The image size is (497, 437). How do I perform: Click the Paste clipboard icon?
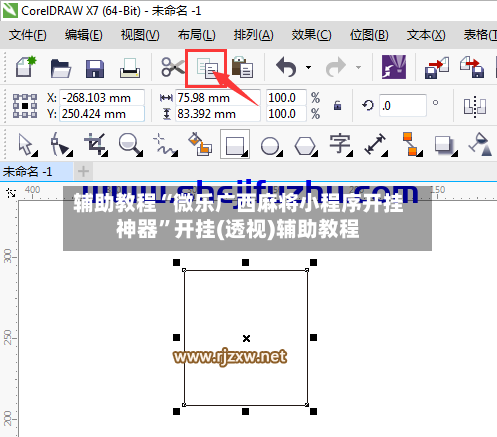tap(242, 67)
